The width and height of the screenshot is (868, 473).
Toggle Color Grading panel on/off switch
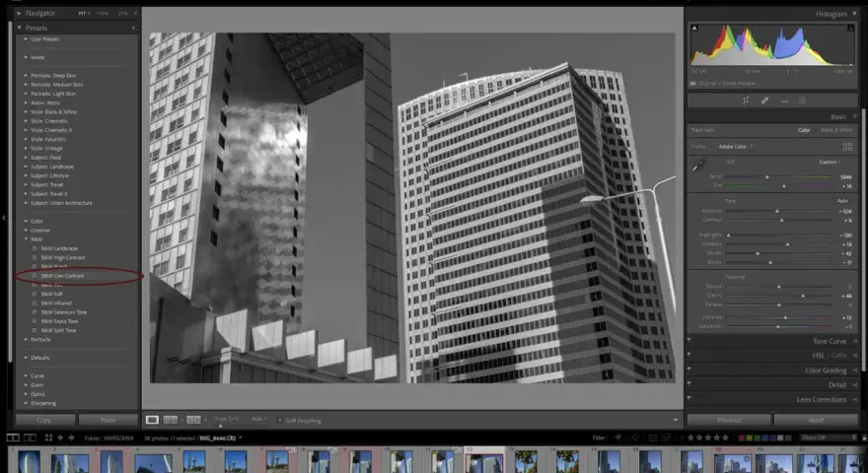point(689,369)
